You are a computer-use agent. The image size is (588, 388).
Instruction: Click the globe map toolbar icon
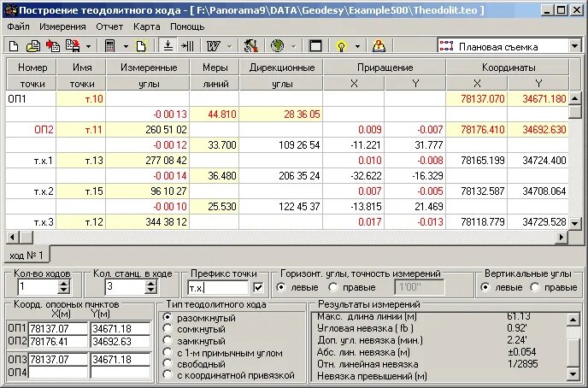(x=277, y=46)
